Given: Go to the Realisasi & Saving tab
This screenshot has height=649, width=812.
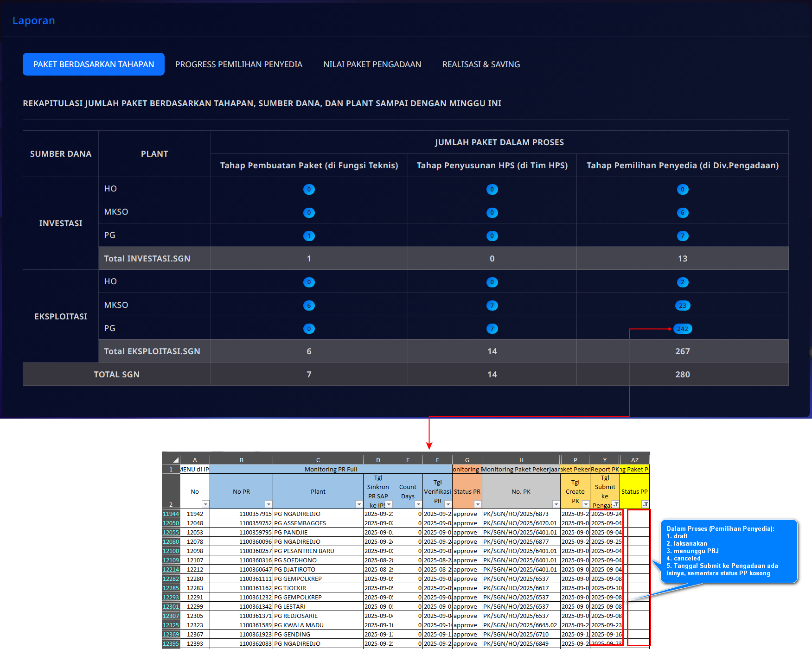Looking at the screenshot, I should point(481,64).
